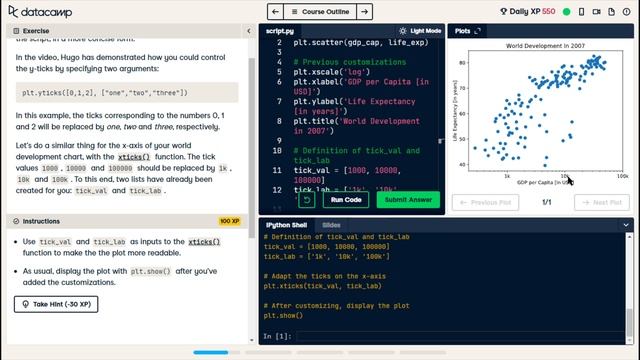640x360 pixels.
Task: Click the scroll down arrow in exercise panel
Action: [251, 340]
